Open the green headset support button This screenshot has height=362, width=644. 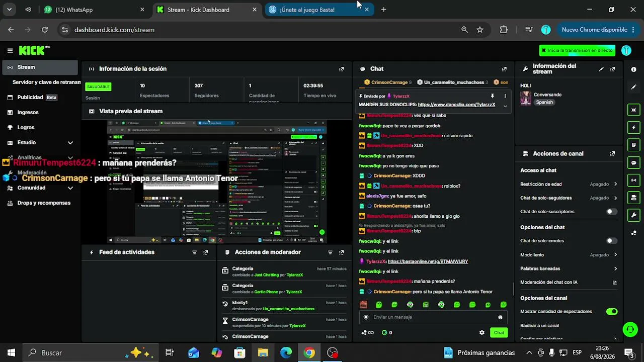point(630,330)
